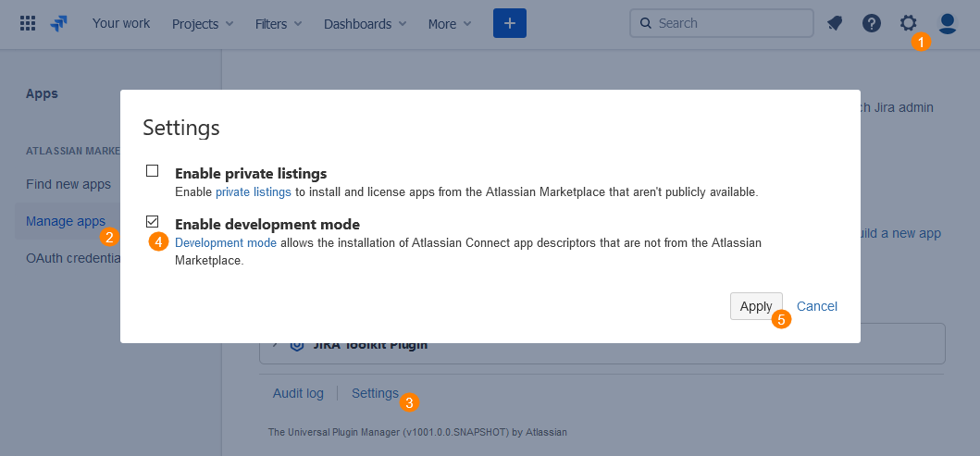This screenshot has width=980, height=456.
Task: Open the Dashboards dropdown
Action: click(365, 24)
